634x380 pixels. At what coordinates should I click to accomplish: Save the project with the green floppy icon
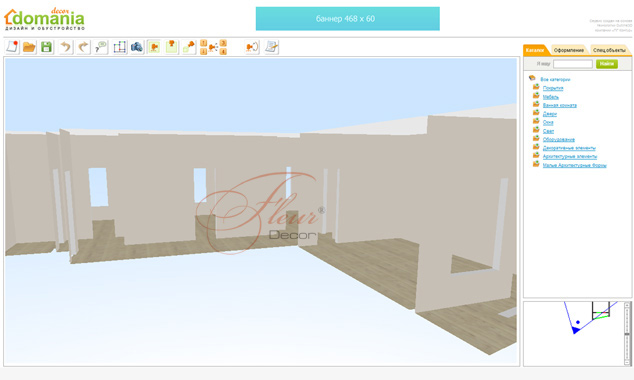click(x=46, y=47)
